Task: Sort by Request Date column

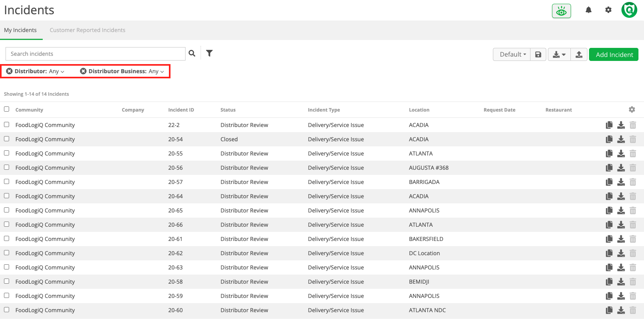Action: click(499, 110)
